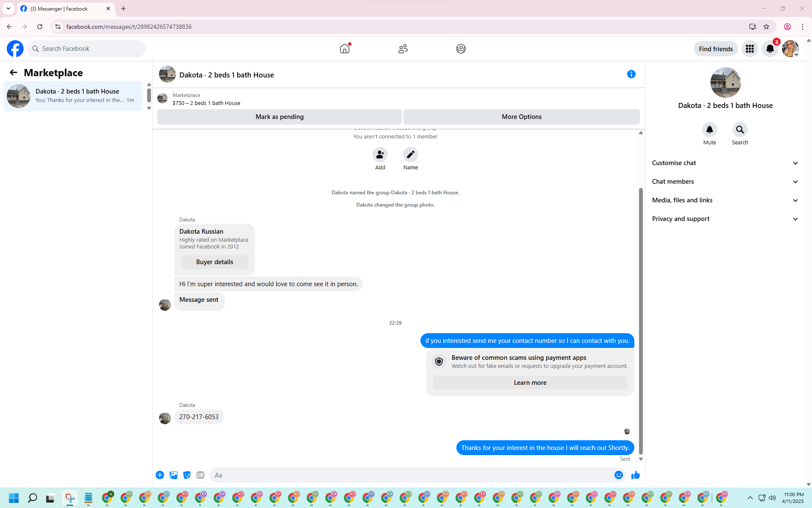
Task: Go back from Marketplace with arrow
Action: (14, 72)
